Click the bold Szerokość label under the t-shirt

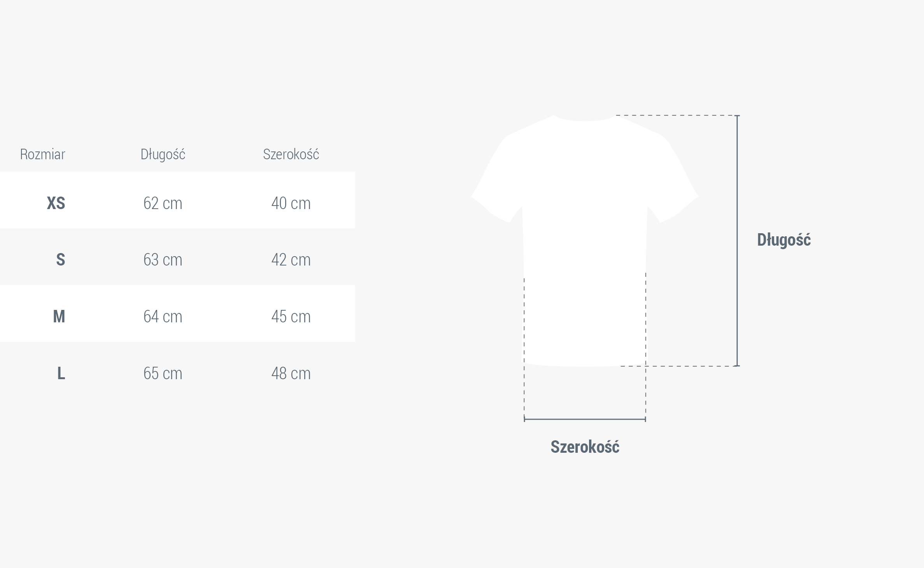click(x=585, y=447)
